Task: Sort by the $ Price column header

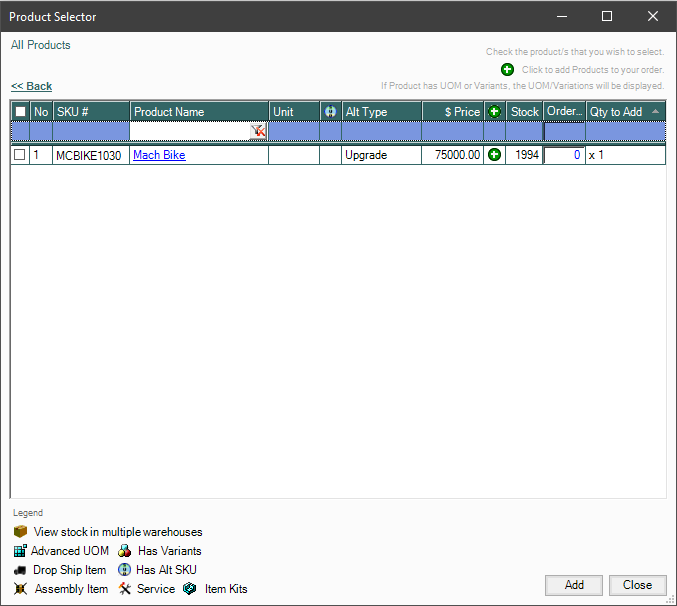Action: point(452,112)
